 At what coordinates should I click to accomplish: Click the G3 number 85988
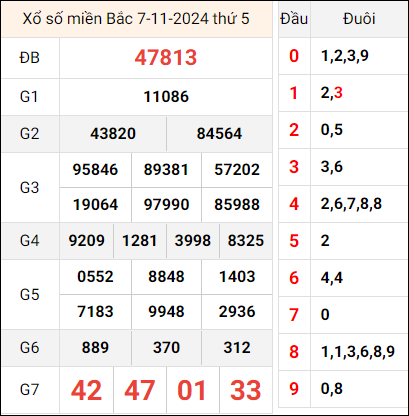(237, 205)
